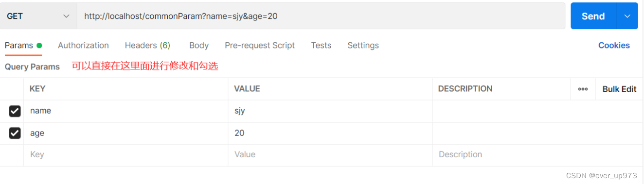Click the empty Description placeholder field

[537, 155]
